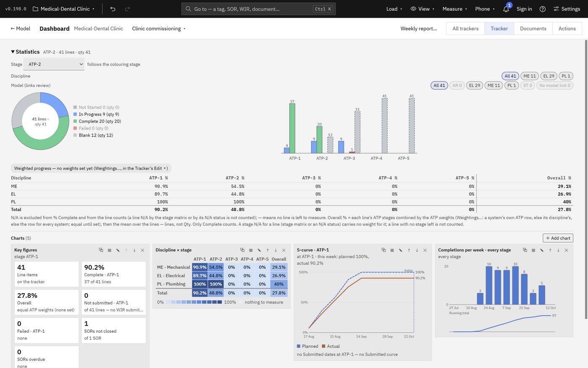Go back to Model
Screen dimensions: 588x368
pyautogui.click(x=20, y=29)
